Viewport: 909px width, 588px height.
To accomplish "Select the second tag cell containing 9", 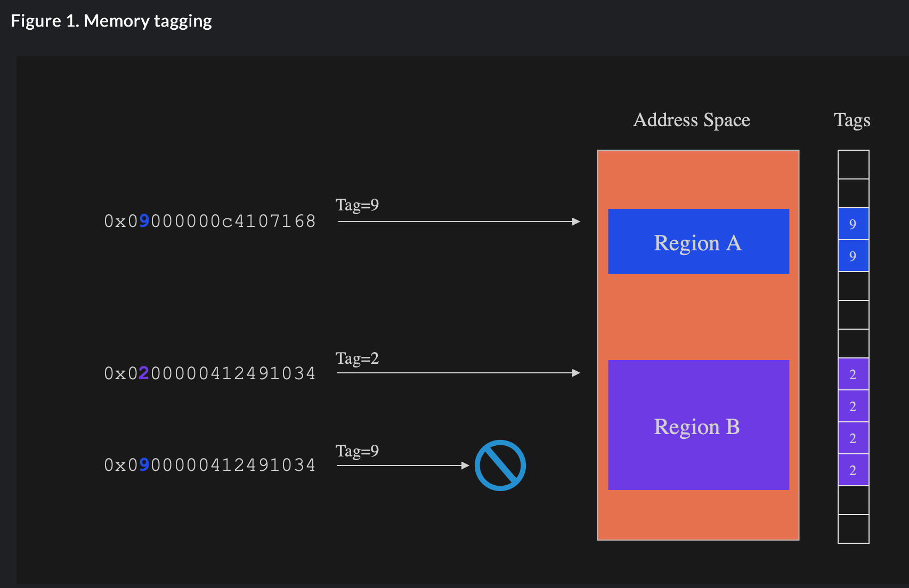I will [853, 256].
